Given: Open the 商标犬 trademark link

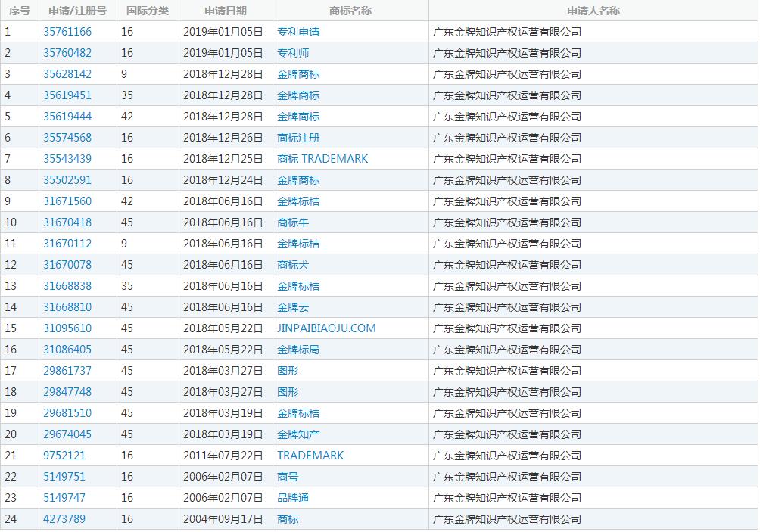Looking at the screenshot, I should click(293, 265).
